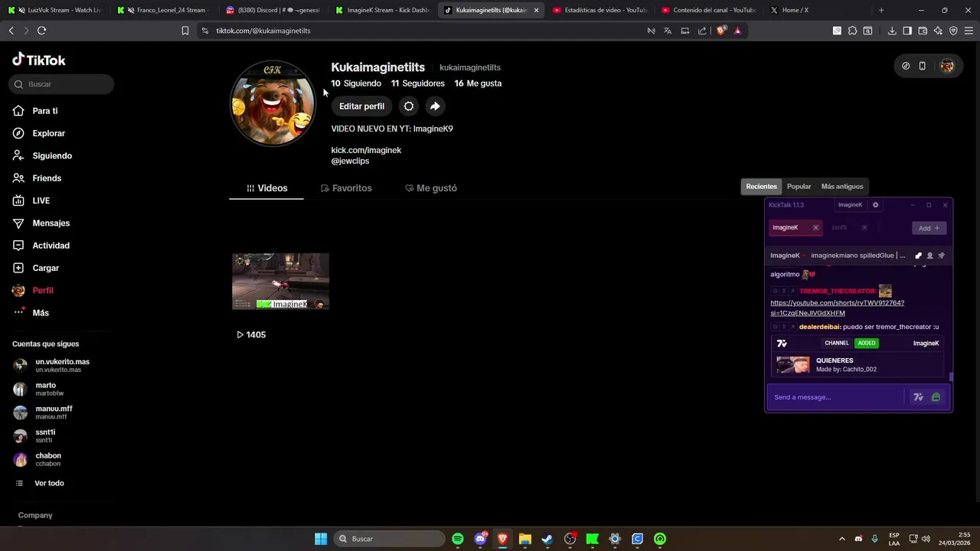Viewport: 980px width, 551px height.
Task: Open the translate page icon
Action: pos(668,31)
